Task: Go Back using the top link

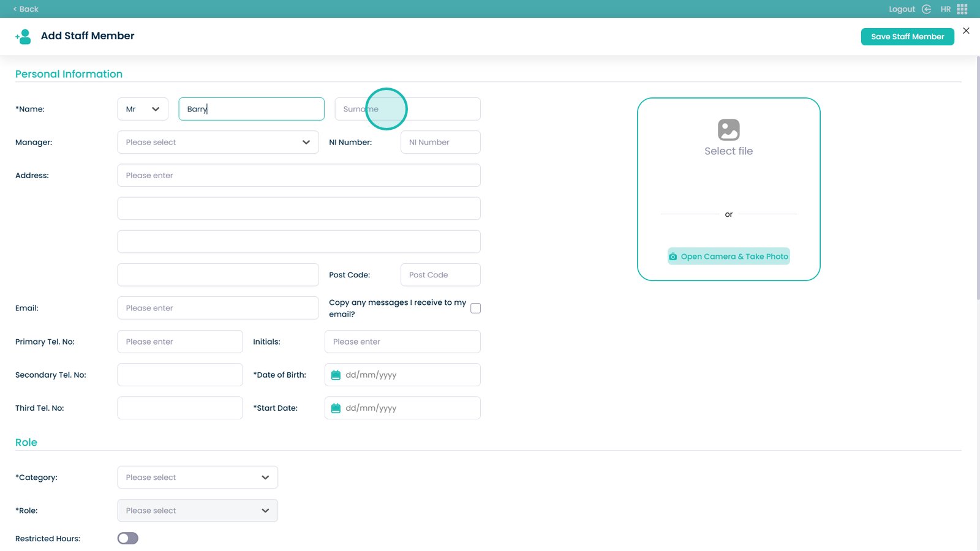Action: tap(26, 9)
